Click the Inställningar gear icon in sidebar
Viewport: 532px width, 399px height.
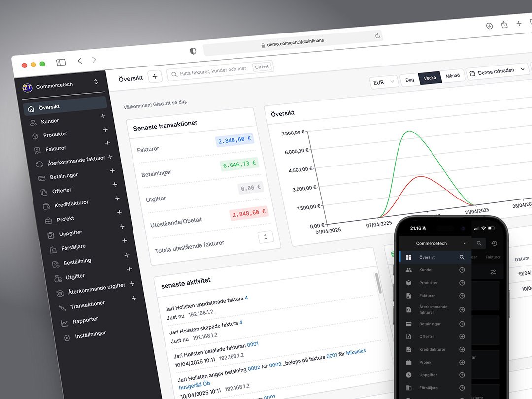(67, 338)
